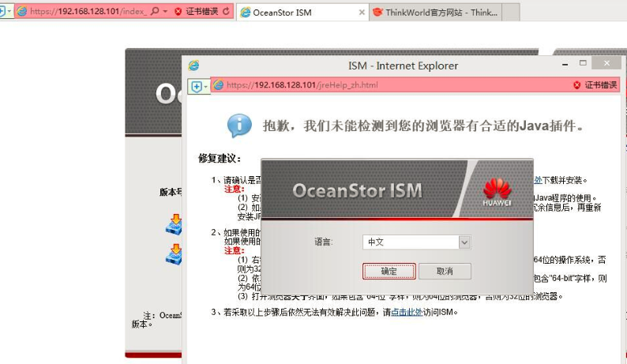This screenshot has height=364, width=627.
Task: Open 证书错误 warning in ISM popup window
Action: click(595, 84)
